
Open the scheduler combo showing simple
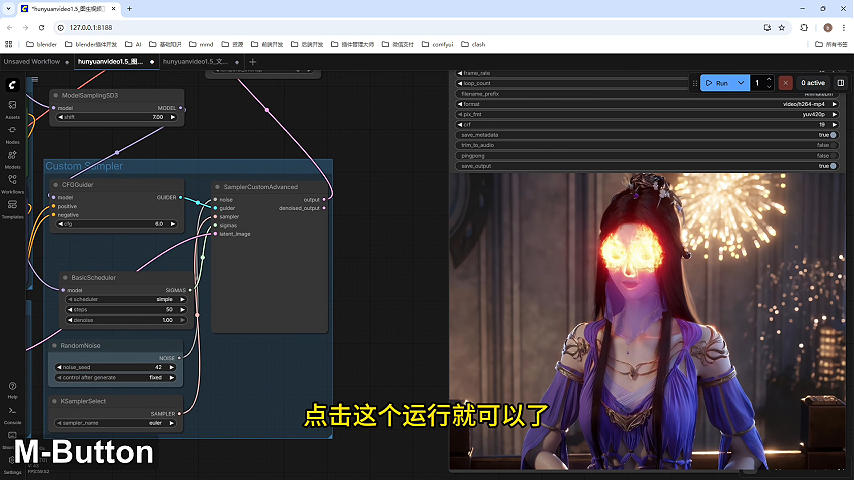pyautogui.click(x=126, y=299)
